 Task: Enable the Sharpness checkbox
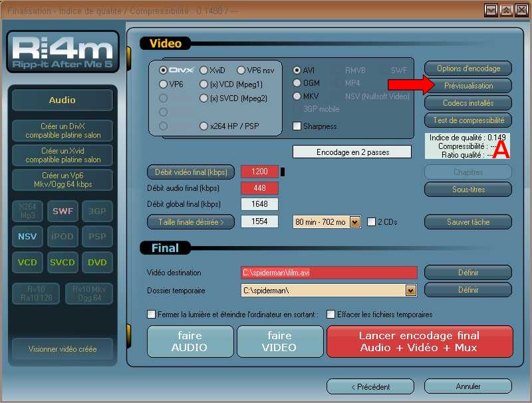[x=297, y=126]
